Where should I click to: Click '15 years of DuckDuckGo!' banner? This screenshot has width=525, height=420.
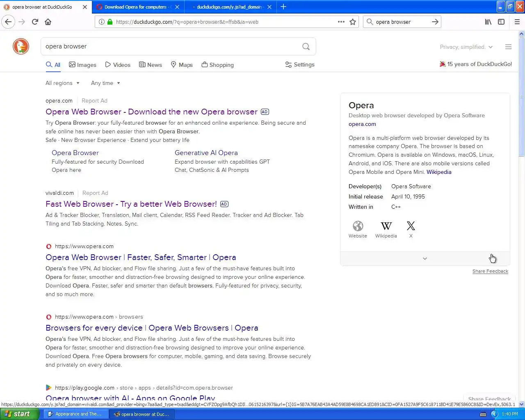(475, 64)
